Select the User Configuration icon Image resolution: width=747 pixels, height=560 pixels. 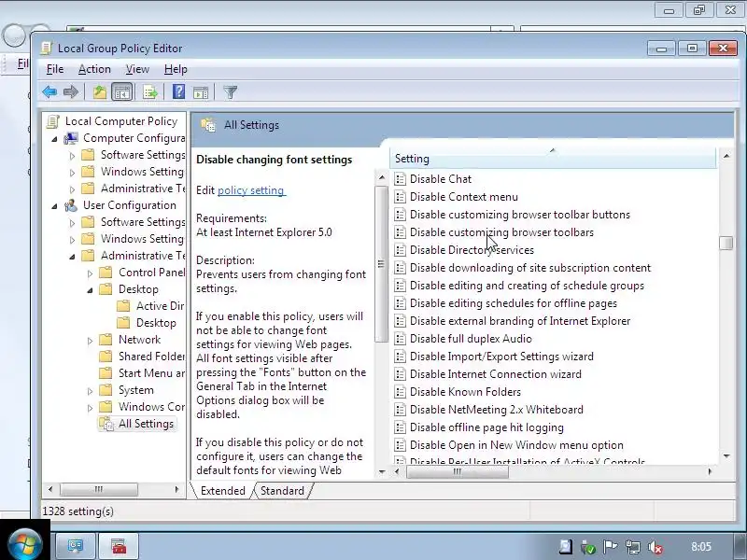pos(71,205)
